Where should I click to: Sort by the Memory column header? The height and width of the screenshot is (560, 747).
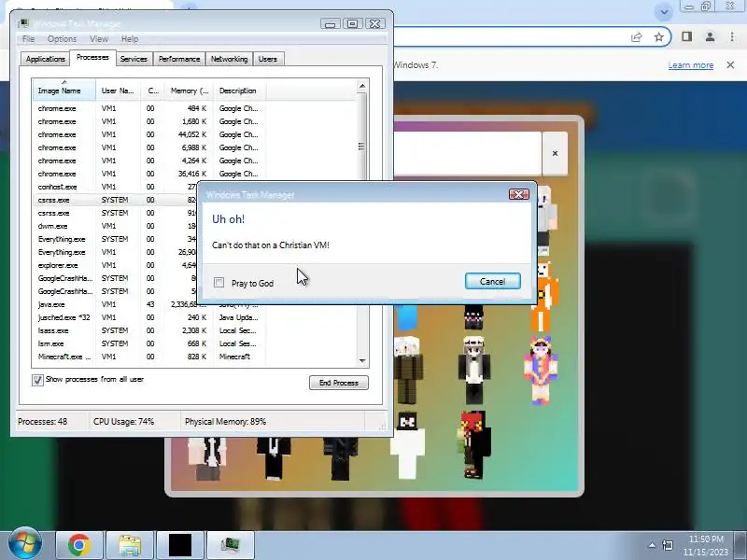190,91
